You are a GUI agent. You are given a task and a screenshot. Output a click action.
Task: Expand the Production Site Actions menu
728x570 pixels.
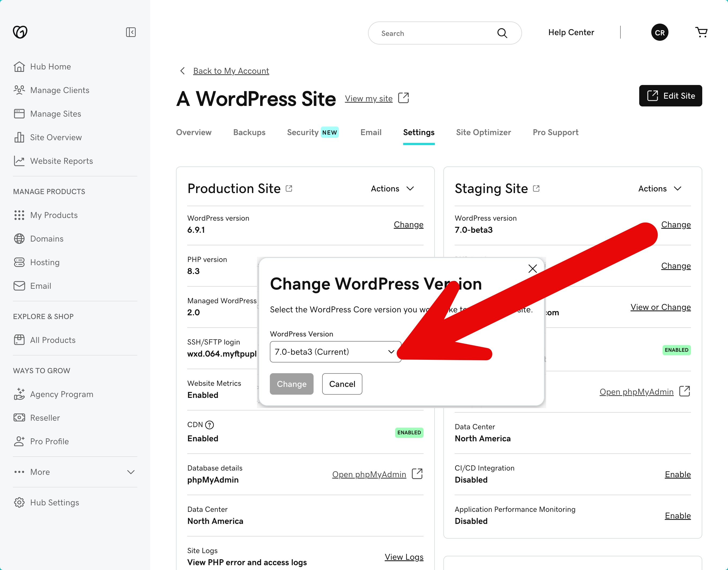tap(392, 188)
